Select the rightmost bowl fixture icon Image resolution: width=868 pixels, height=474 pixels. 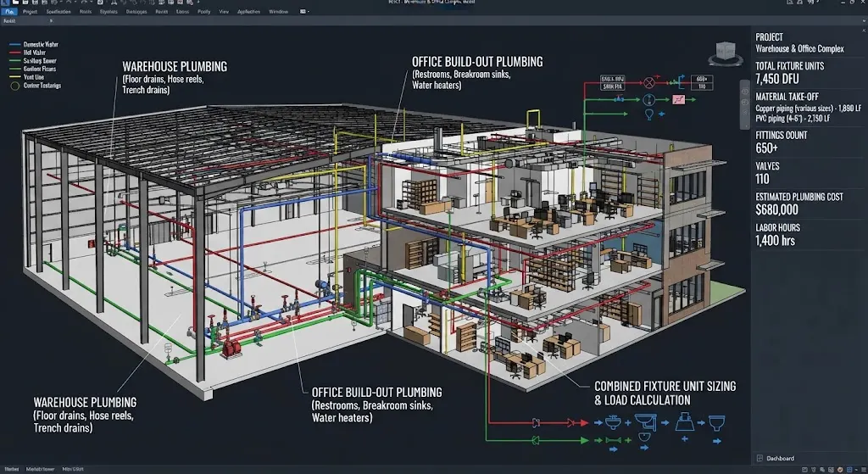(x=717, y=422)
